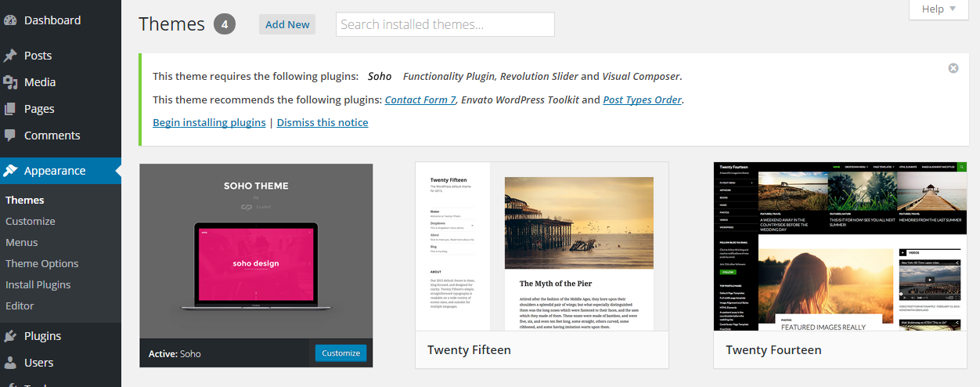Click the Plugins plug icon
Screen dimensions: 980x387
pyautogui.click(x=10, y=336)
